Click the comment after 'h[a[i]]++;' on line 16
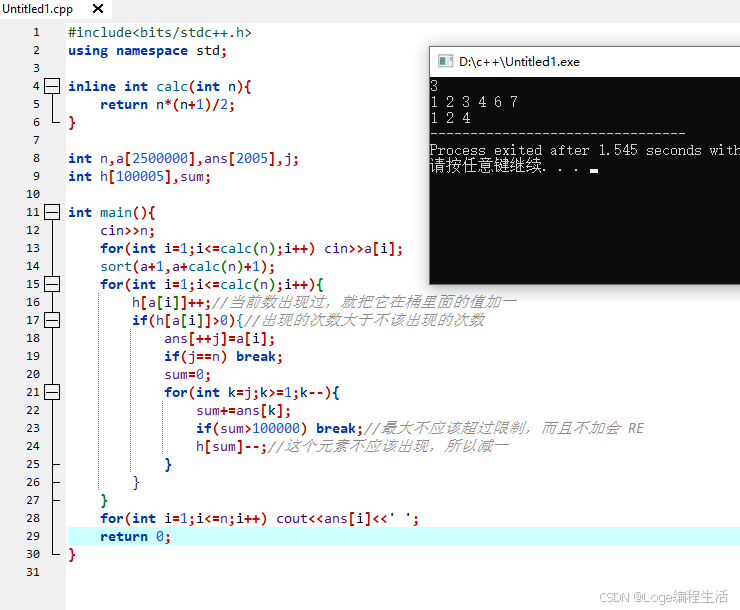This screenshot has width=740, height=610. [x=364, y=302]
